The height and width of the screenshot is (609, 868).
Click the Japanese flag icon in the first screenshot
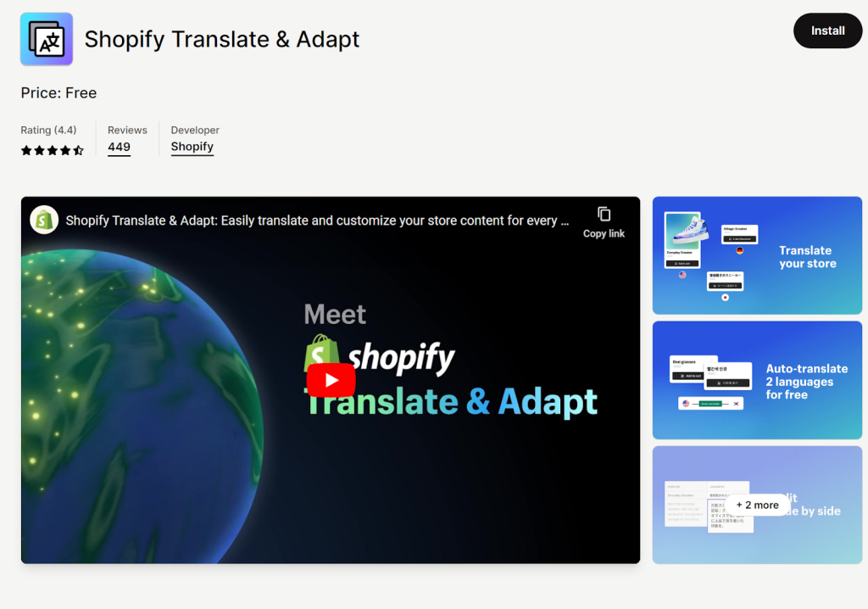725,297
